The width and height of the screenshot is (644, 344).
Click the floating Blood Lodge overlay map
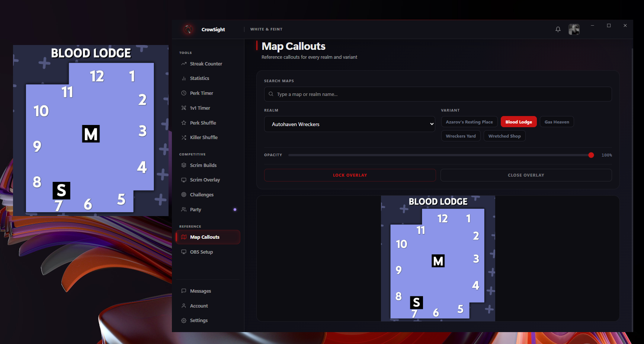(91, 131)
